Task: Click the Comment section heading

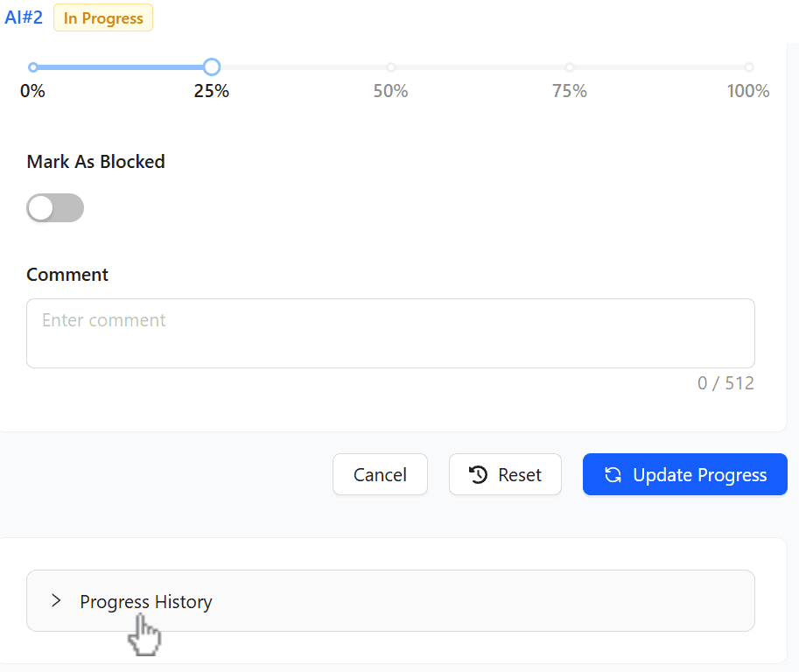Action: [67, 274]
